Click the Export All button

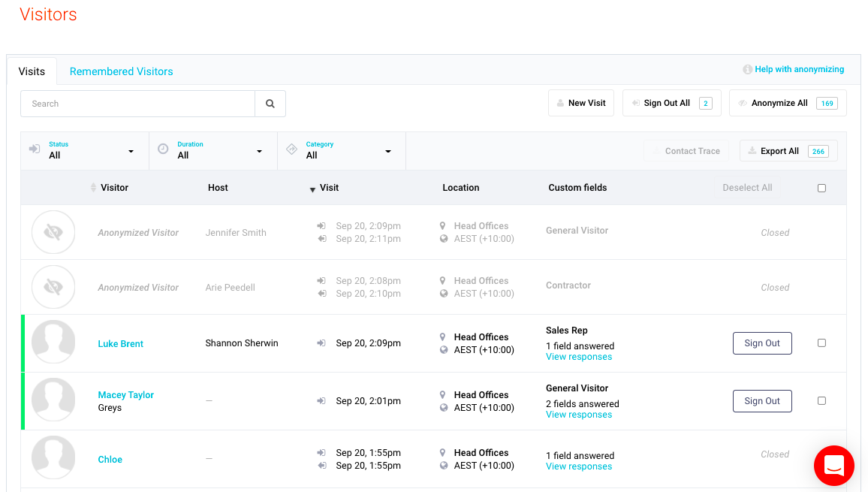(788, 151)
